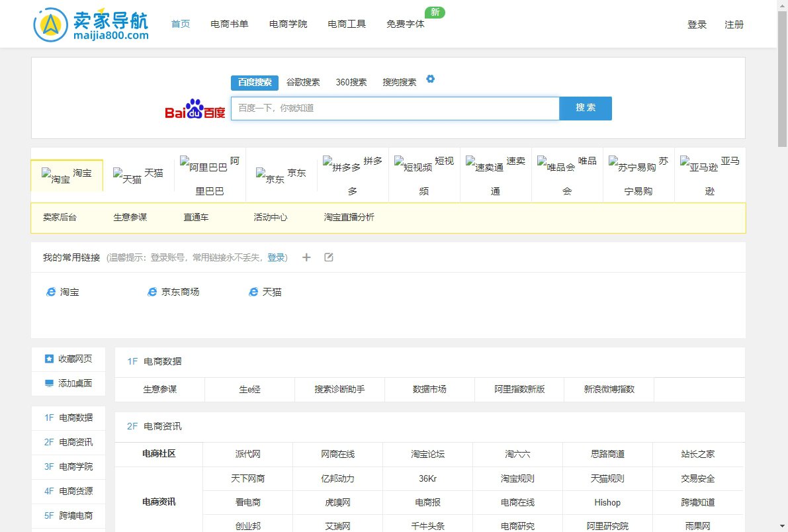Screen dimensions: 788x532
Task: Open 电商工具 in the top navigation
Action: click(x=347, y=24)
